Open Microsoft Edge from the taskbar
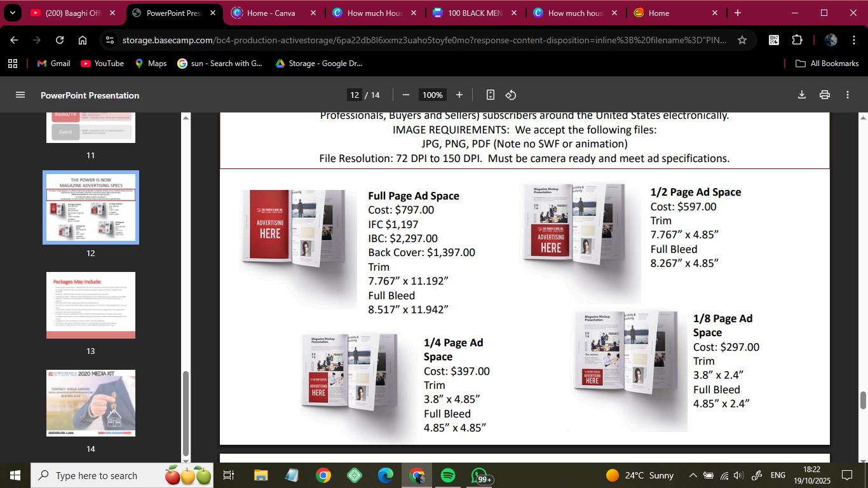 386,475
